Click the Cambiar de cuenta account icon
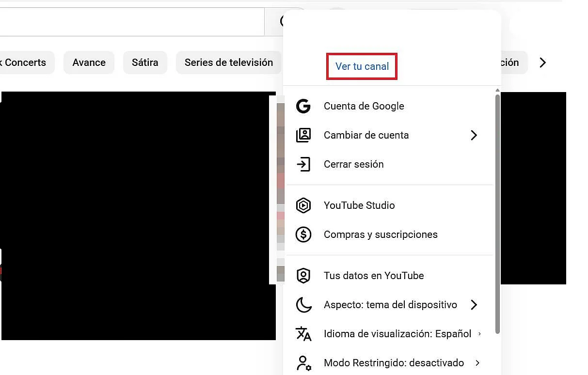Viewport: 588px width, 375px height. 303,135
